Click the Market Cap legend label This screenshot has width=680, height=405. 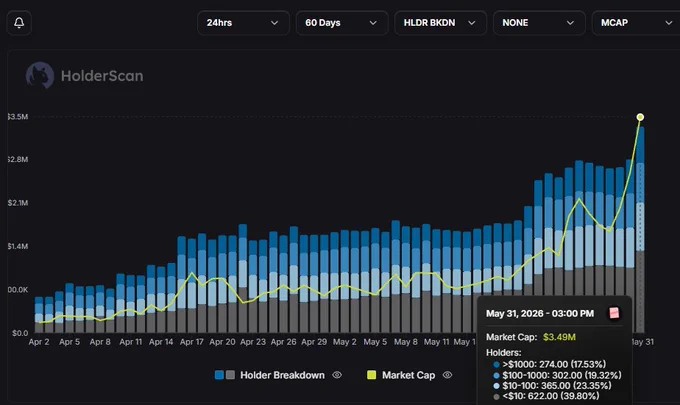click(409, 375)
